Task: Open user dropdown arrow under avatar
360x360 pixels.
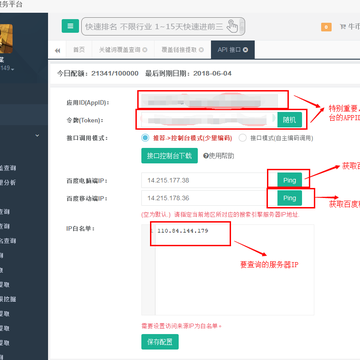Action: click(x=12, y=69)
